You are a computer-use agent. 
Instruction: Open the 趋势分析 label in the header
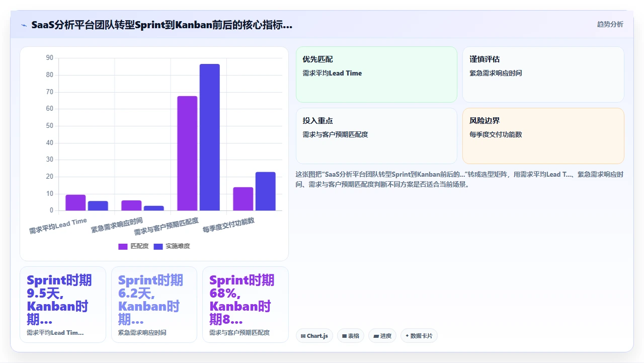(x=610, y=24)
